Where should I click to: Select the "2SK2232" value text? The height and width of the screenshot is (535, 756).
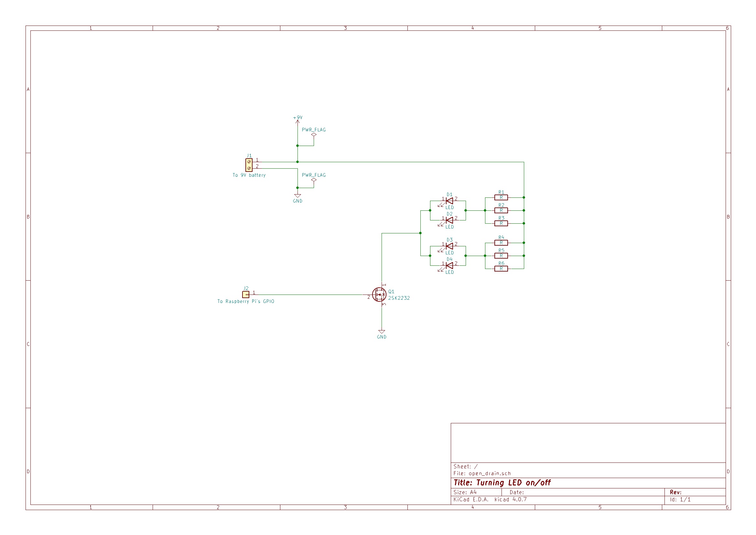(x=399, y=298)
